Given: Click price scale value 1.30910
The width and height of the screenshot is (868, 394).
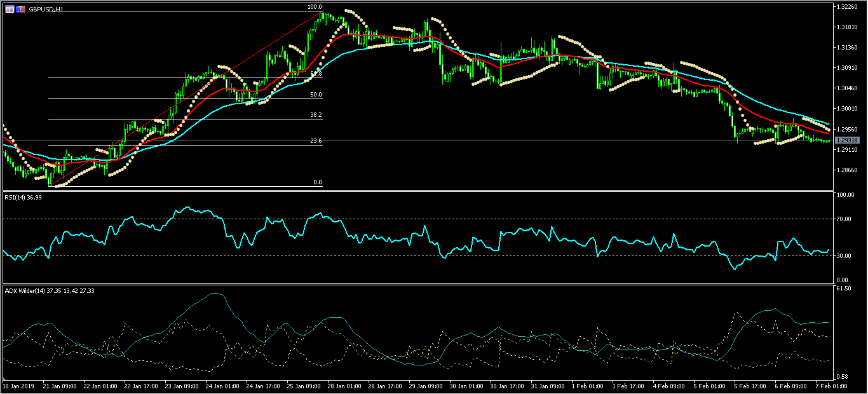Looking at the screenshot, I should [x=848, y=68].
